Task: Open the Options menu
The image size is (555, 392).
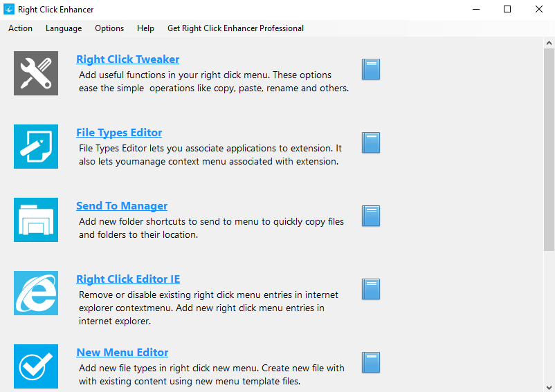Action: point(109,28)
